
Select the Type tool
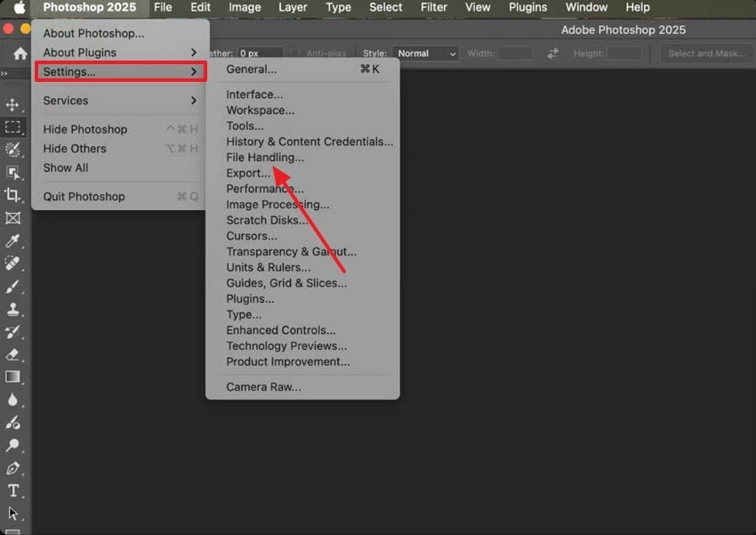point(14,490)
